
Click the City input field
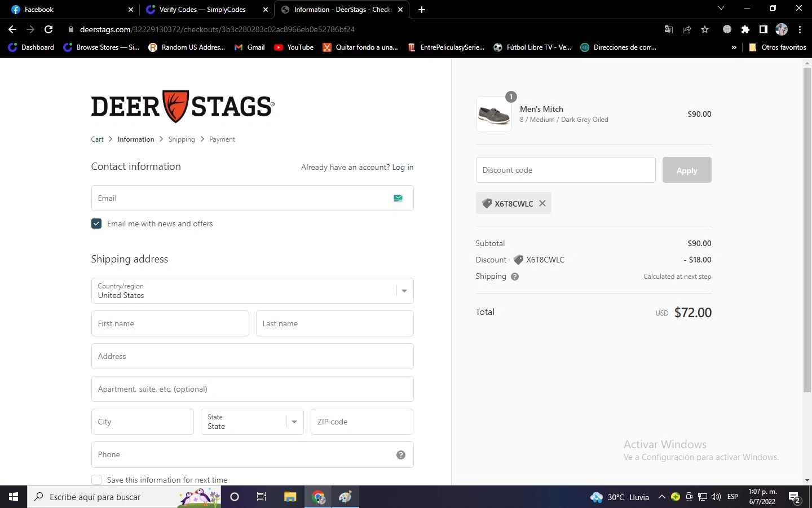click(x=142, y=422)
